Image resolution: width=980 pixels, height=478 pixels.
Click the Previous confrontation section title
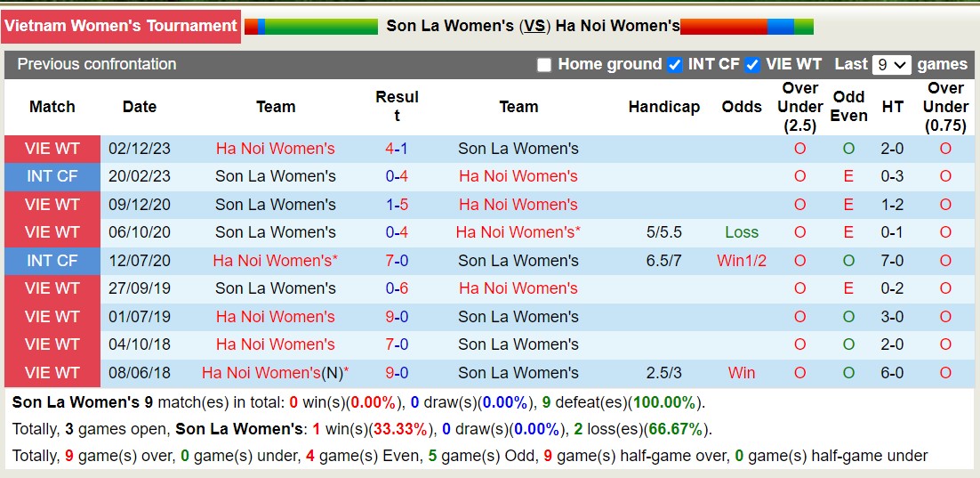point(97,64)
